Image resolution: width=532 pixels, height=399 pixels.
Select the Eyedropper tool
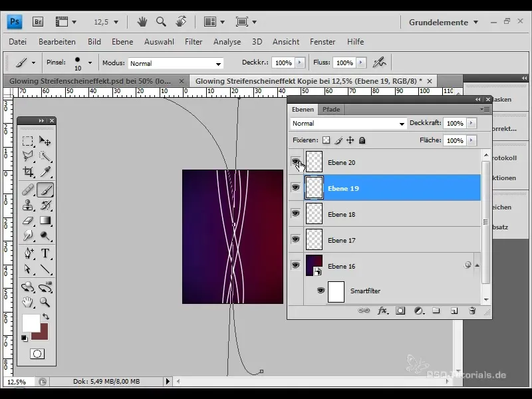coord(45,172)
